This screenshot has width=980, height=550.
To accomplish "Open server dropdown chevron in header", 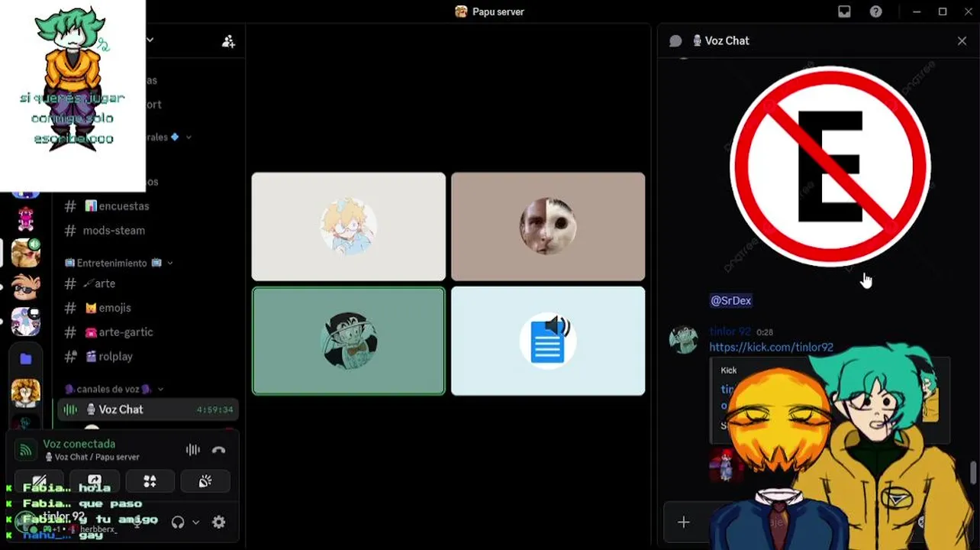I will click(150, 40).
